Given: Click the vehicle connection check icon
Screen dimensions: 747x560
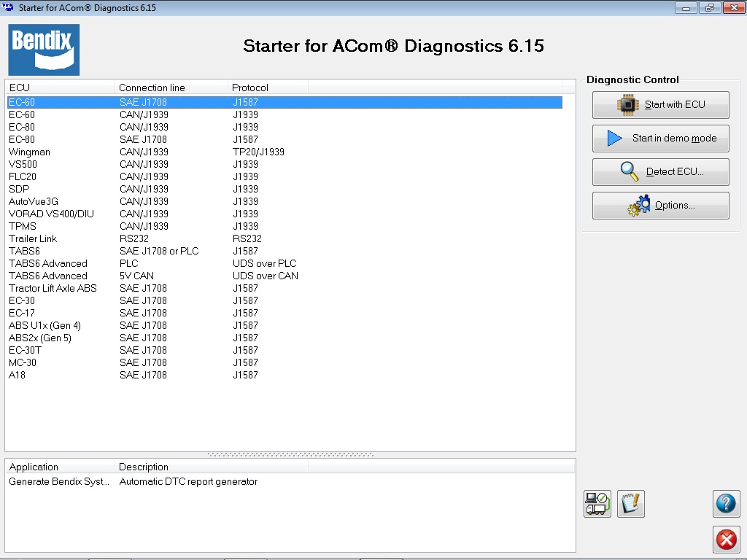Looking at the screenshot, I should [x=597, y=504].
